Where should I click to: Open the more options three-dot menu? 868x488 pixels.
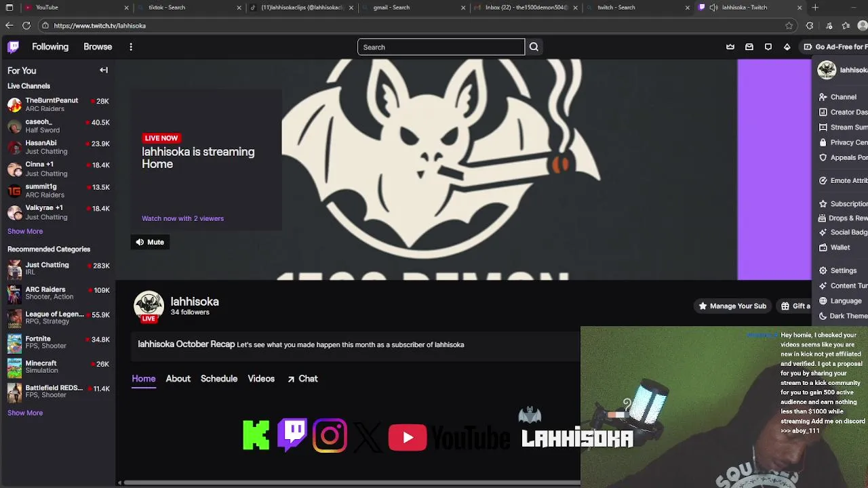coord(131,47)
